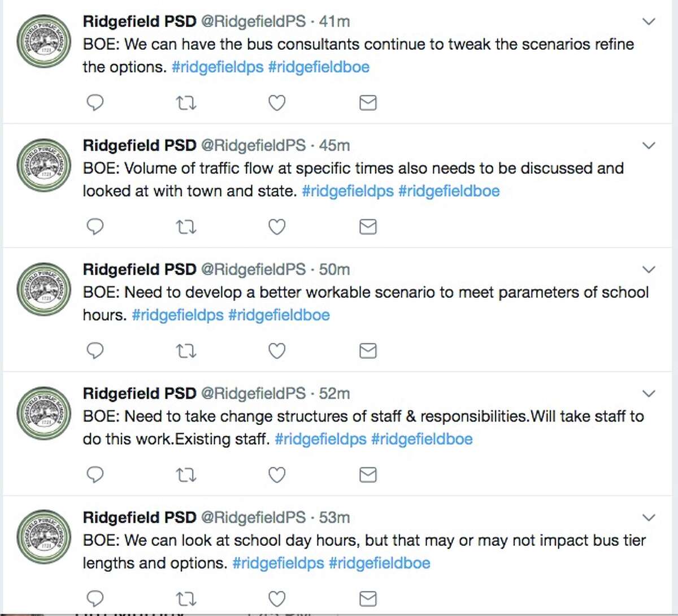This screenshot has height=616, width=678.
Task: View Ridgefield seal avatar on the 53m tweet
Action: click(44, 537)
